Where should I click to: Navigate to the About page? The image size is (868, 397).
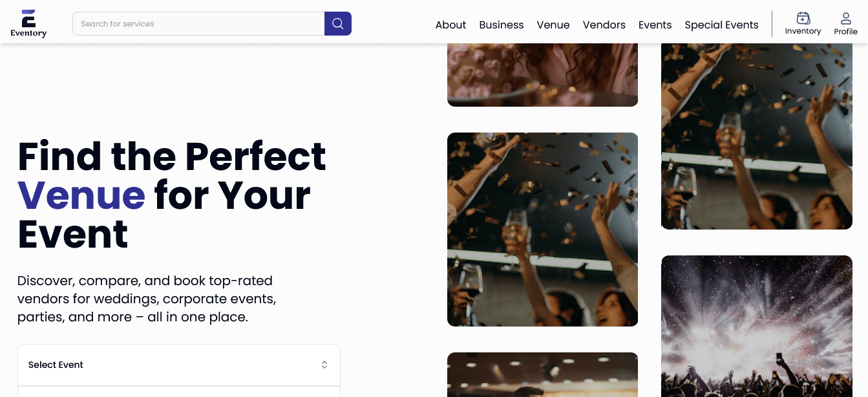pos(450,25)
